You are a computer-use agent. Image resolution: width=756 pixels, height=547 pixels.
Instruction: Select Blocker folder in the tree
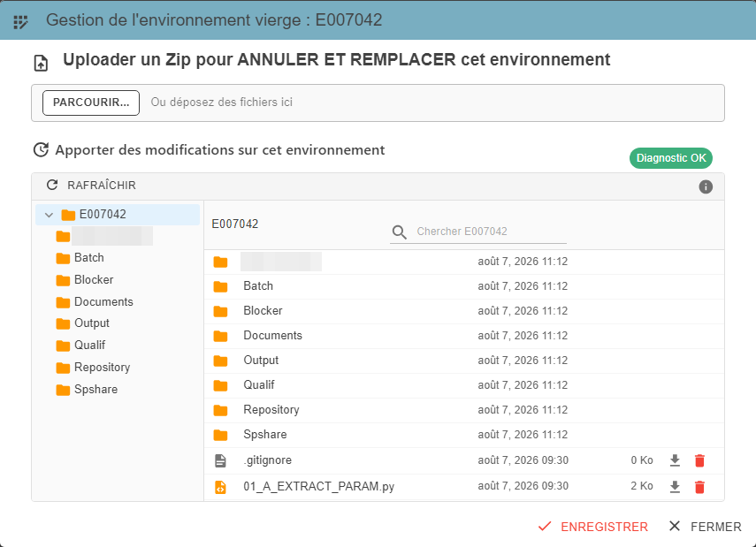[94, 280]
